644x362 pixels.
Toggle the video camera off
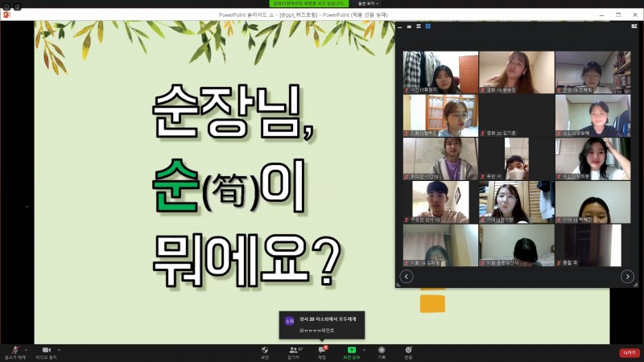click(x=46, y=351)
